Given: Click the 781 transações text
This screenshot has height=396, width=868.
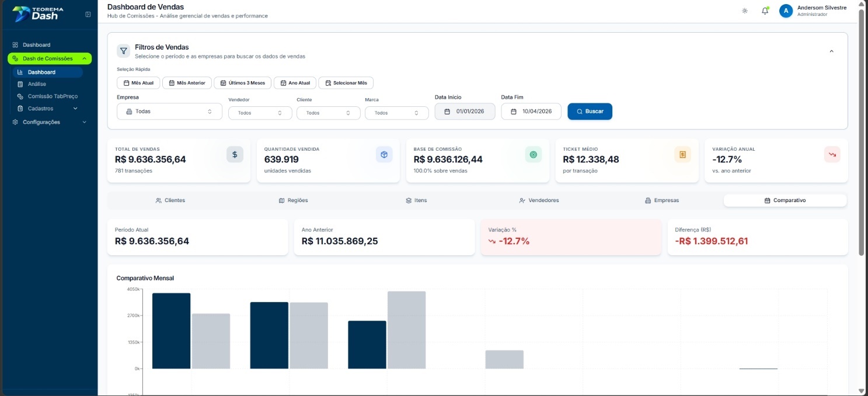Looking at the screenshot, I should pos(134,171).
